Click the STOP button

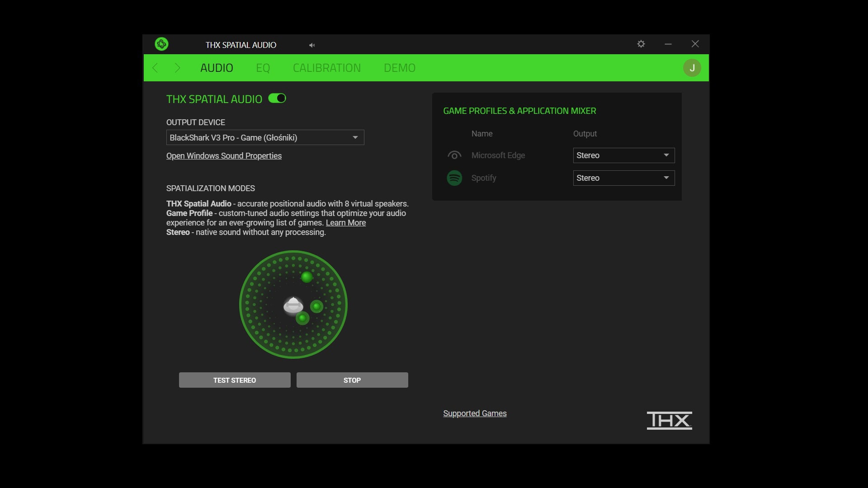352,380
